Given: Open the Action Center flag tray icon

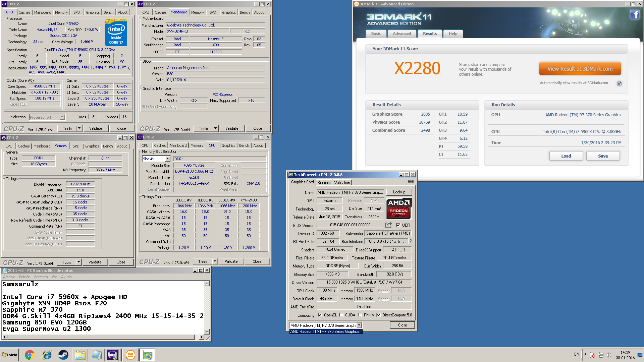Looking at the screenshot, I should (593, 355).
